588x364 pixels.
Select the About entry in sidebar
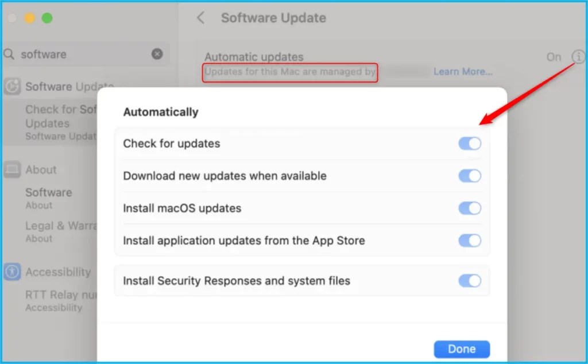[48, 192]
